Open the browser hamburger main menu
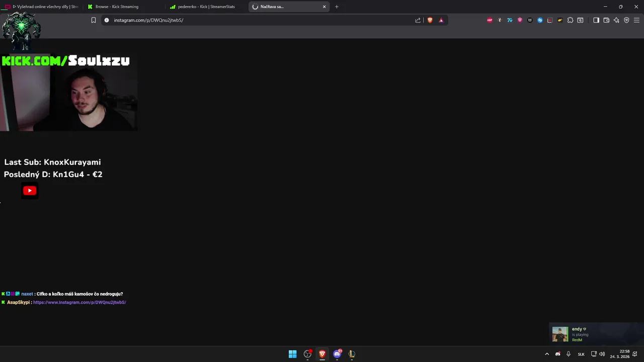This screenshot has width=644, height=362. 636,20
